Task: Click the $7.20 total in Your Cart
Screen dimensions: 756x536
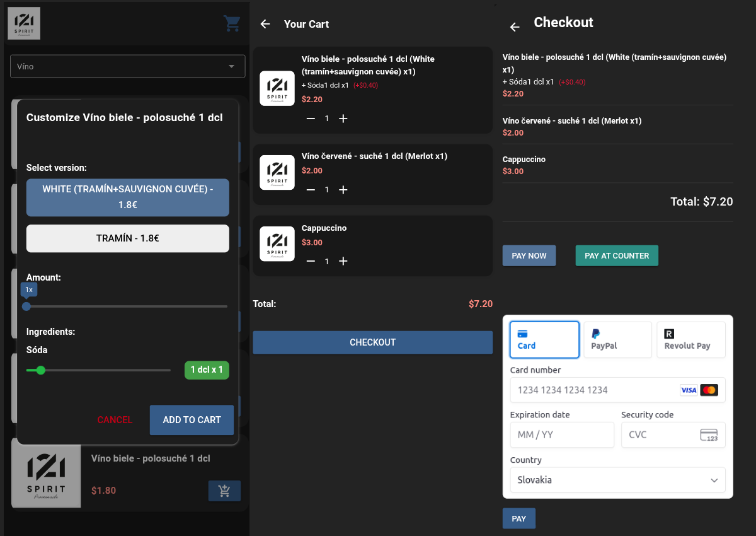Action: pos(481,304)
